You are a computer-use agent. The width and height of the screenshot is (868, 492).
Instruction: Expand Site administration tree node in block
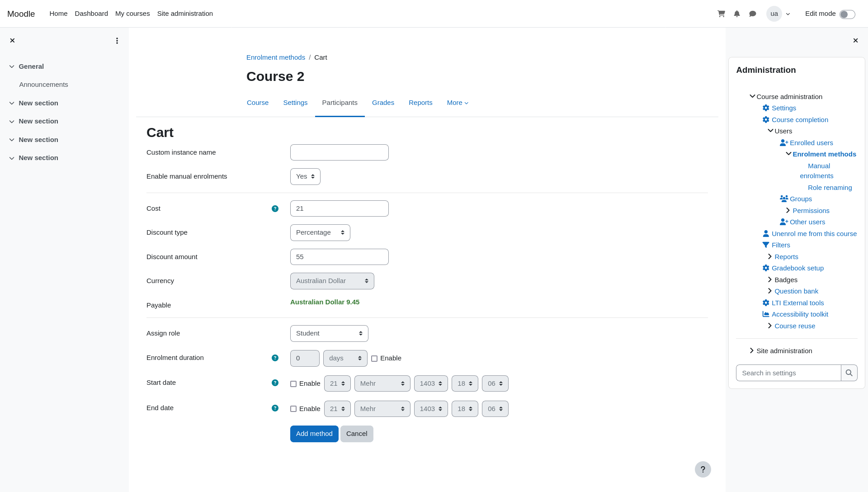click(x=752, y=350)
